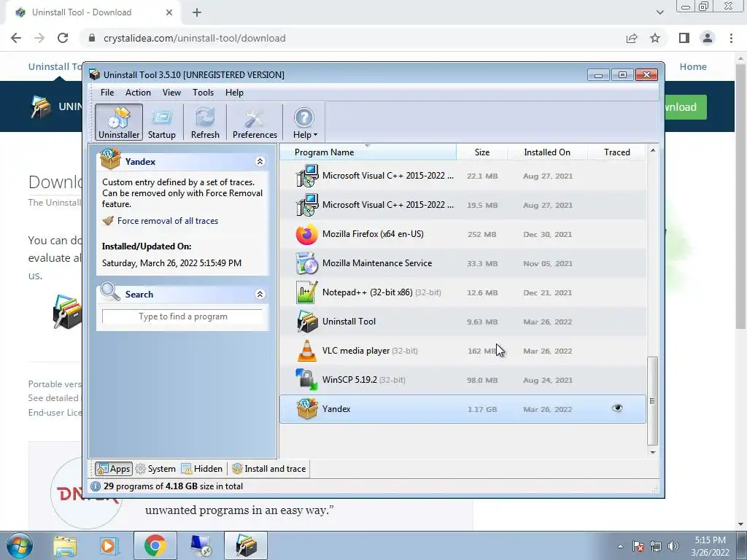
Task: Open Chrome from the taskbar
Action: (155, 545)
